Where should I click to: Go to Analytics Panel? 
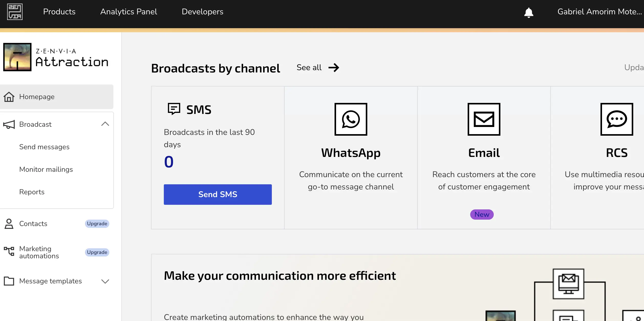coord(128,12)
